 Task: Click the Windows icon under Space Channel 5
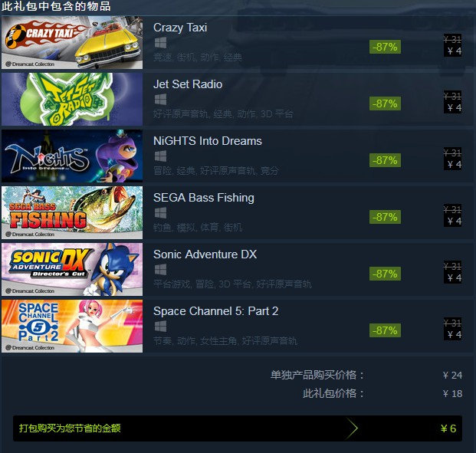tap(160, 327)
